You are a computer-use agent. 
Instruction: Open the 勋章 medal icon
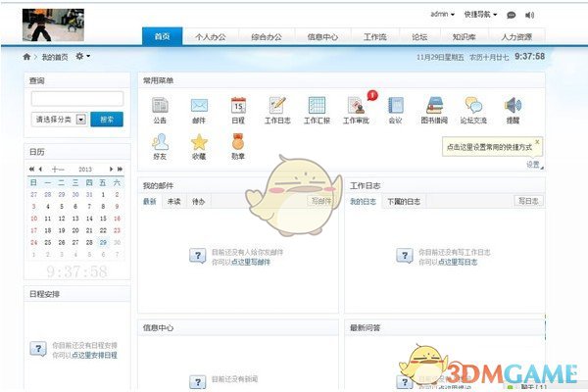tap(238, 142)
